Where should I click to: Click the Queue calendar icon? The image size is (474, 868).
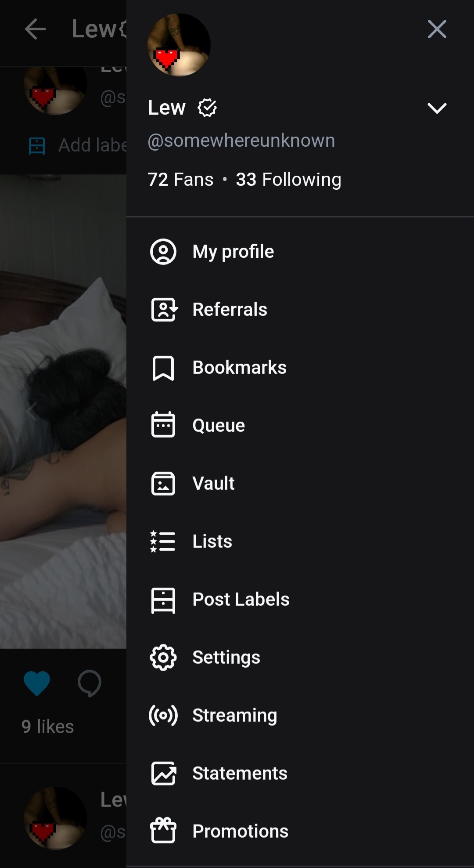tap(163, 424)
